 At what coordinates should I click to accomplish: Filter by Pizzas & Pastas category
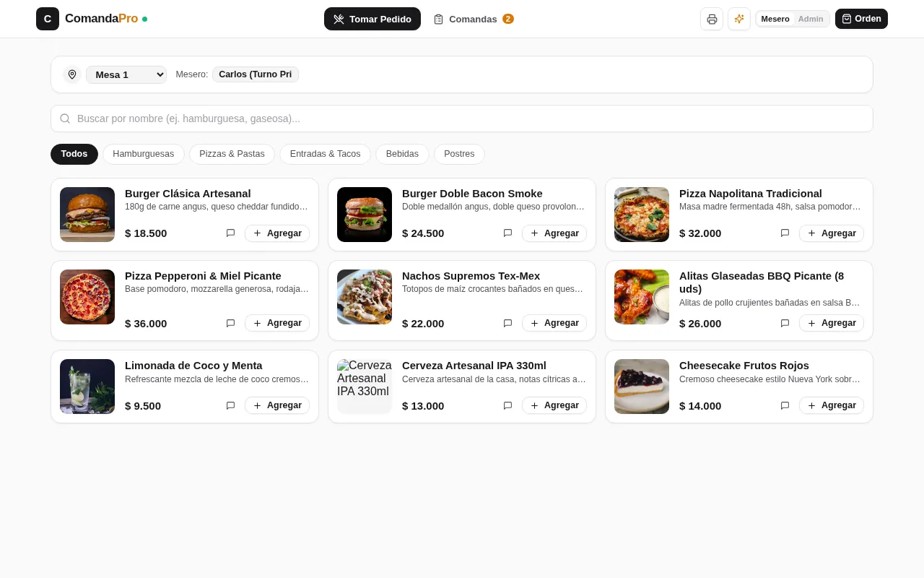(232, 154)
